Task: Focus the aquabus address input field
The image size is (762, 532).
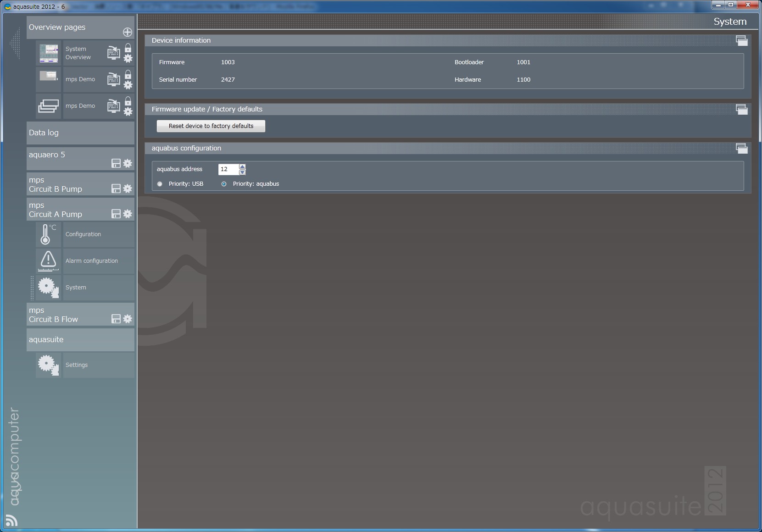Action: tap(228, 169)
